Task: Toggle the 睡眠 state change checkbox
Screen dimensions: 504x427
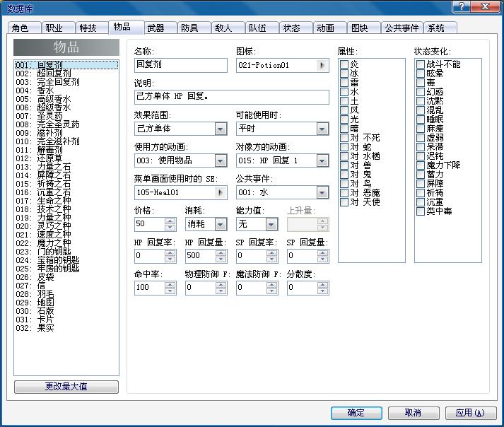Action: [421, 119]
